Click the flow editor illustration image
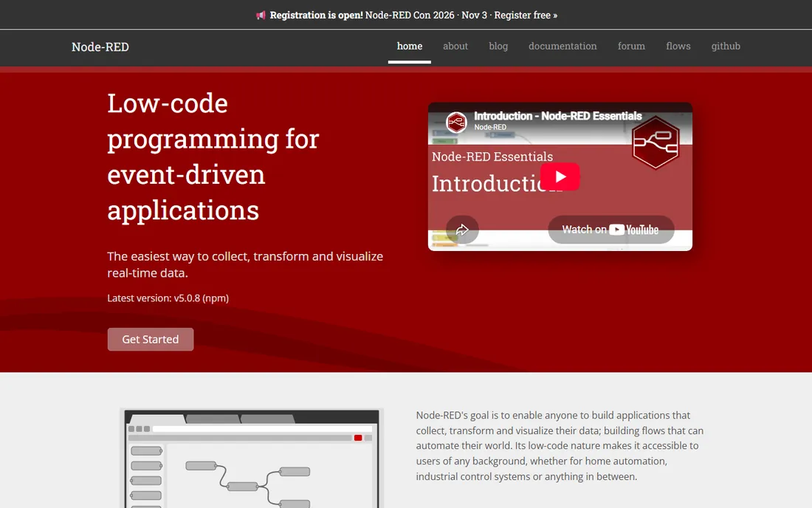Image resolution: width=812 pixels, height=508 pixels. (252, 459)
